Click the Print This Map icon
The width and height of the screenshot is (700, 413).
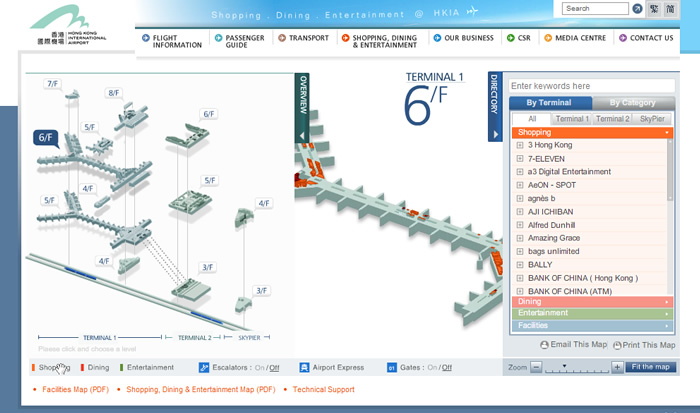[x=617, y=346]
